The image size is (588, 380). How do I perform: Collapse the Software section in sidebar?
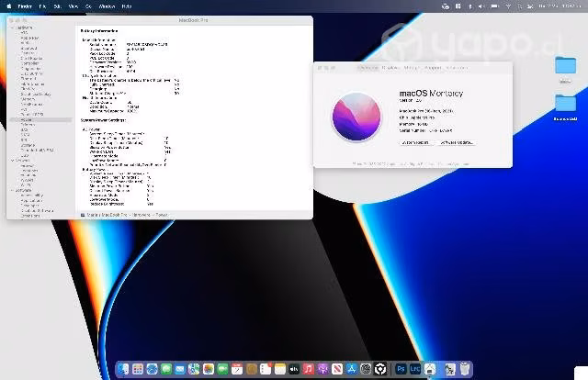pyautogui.click(x=12, y=190)
